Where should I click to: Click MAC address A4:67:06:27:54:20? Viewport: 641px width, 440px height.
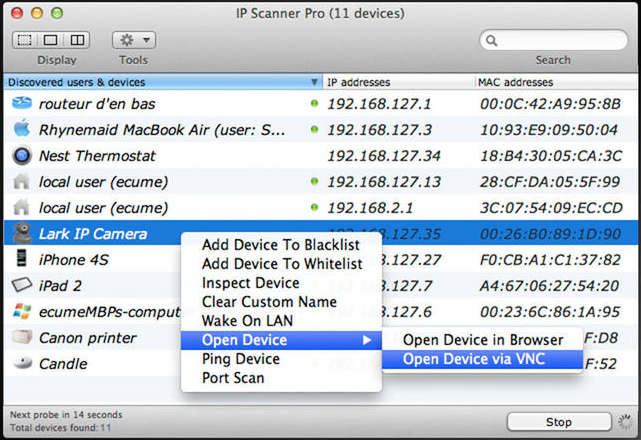(549, 286)
